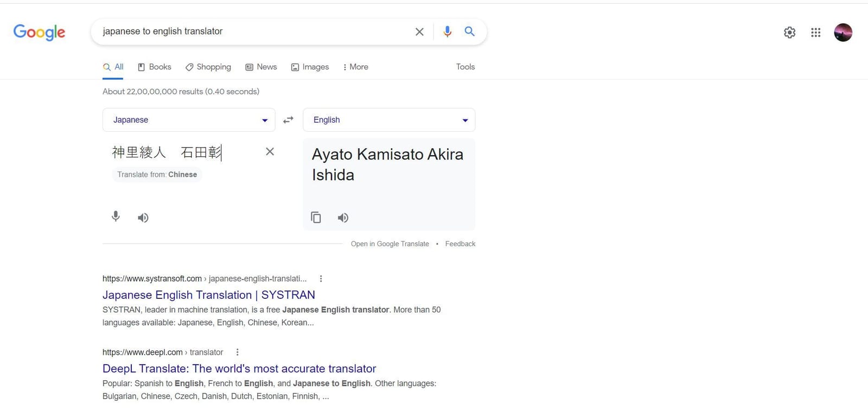This screenshot has height=415, width=868.
Task: Click the speaker icon under the Japanese text
Action: tap(143, 217)
